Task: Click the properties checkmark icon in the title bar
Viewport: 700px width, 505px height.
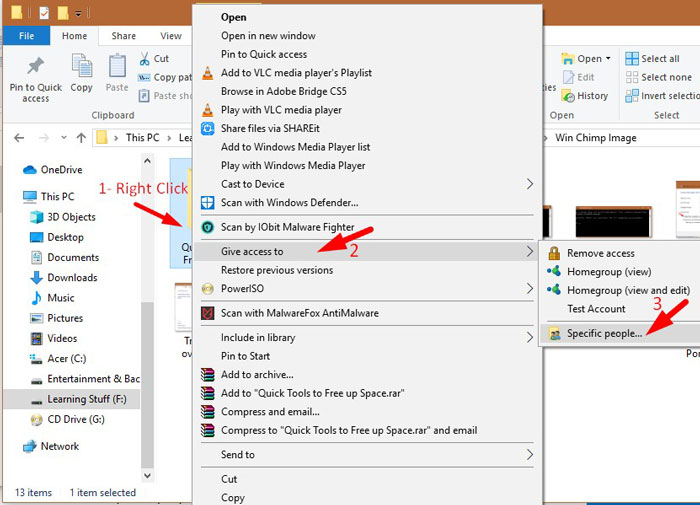Action: pyautogui.click(x=44, y=13)
